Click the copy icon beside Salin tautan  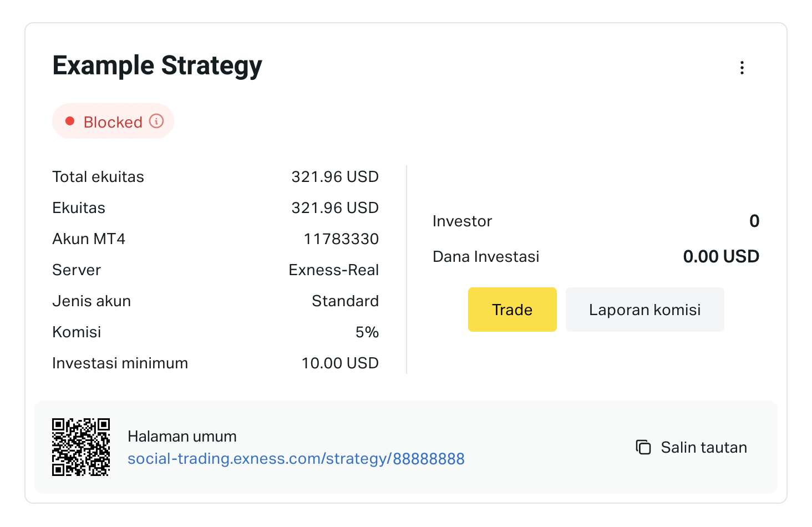click(643, 447)
